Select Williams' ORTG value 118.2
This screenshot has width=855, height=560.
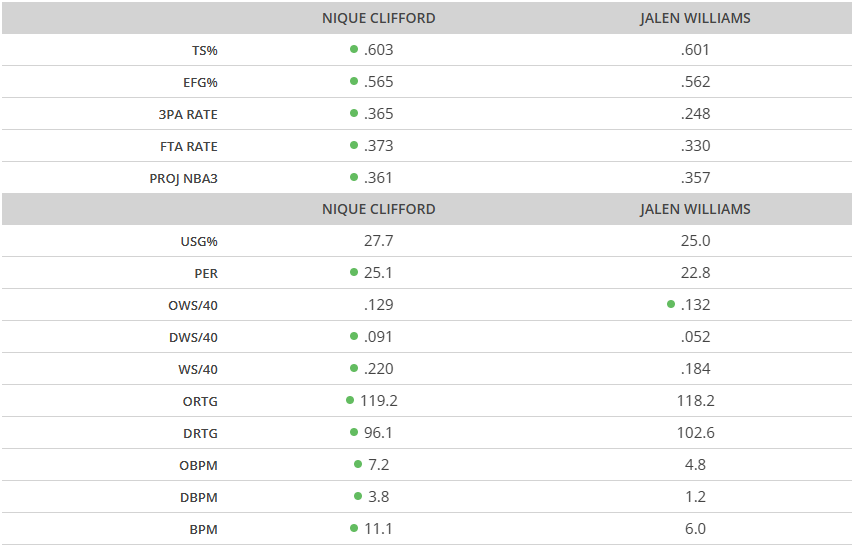point(695,401)
